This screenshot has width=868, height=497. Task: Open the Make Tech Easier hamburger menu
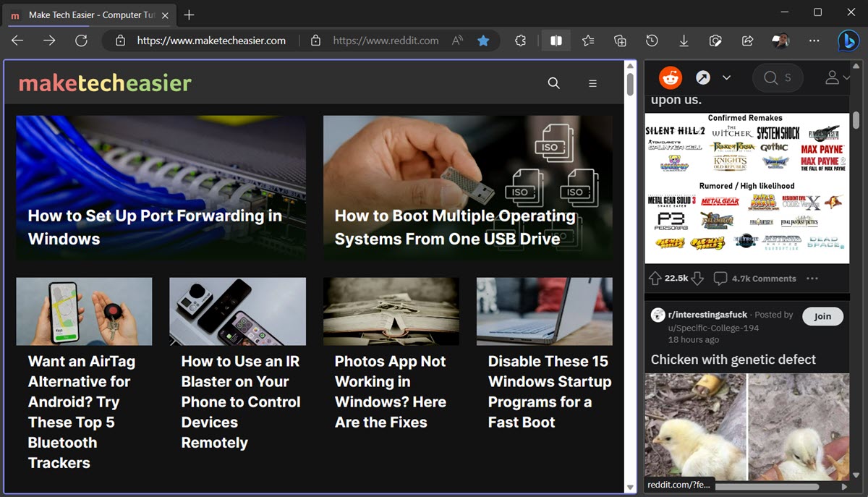(592, 83)
